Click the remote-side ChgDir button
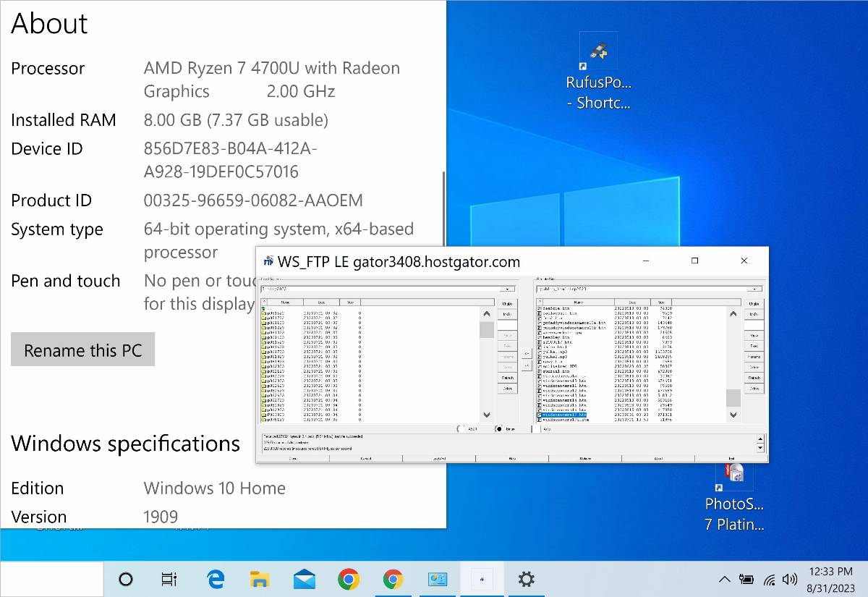The height and width of the screenshot is (597, 868). 754,304
